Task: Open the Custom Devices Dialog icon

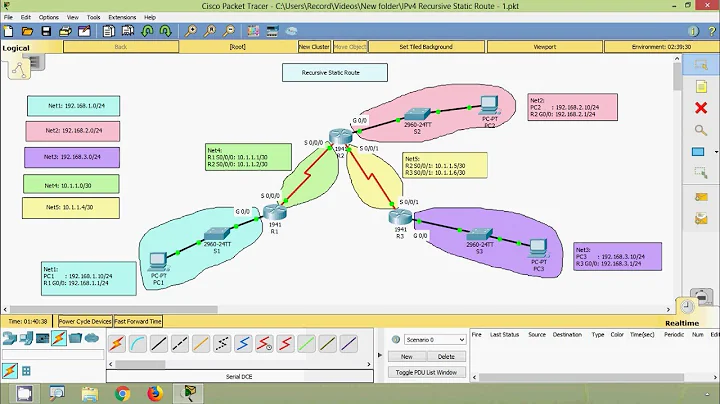Action: [x=272, y=31]
